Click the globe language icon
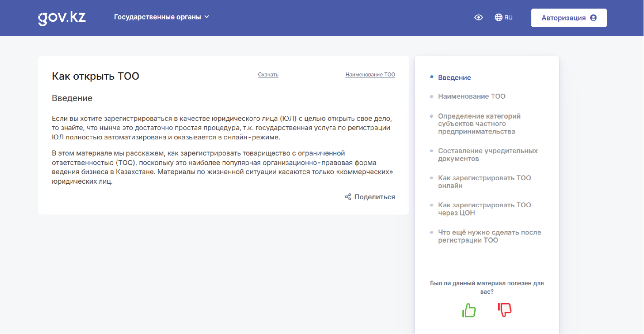The width and height of the screenshot is (644, 334). point(499,18)
